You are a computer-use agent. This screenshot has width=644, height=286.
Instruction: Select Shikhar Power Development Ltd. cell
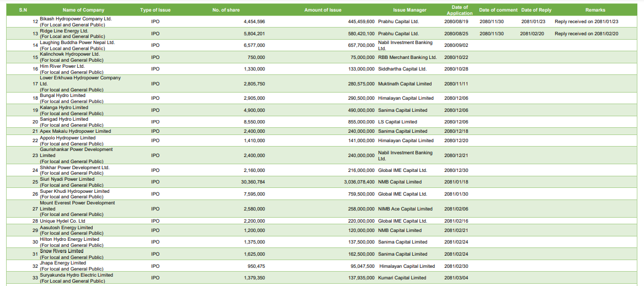pos(74,170)
